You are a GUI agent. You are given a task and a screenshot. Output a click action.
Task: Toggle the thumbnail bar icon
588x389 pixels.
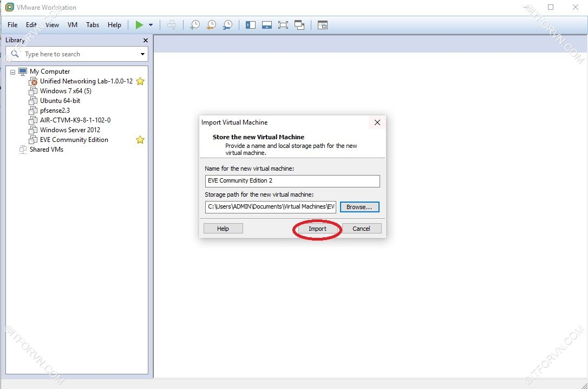pos(266,25)
